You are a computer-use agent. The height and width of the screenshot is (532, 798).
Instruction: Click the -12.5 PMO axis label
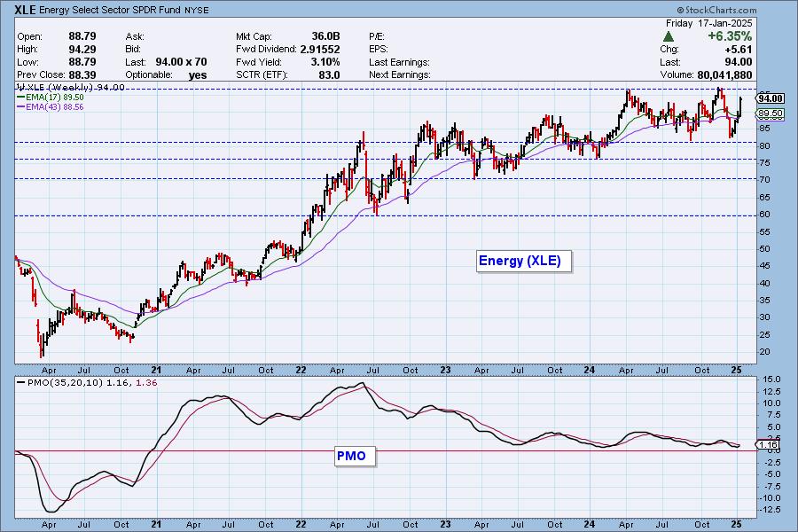click(x=769, y=511)
